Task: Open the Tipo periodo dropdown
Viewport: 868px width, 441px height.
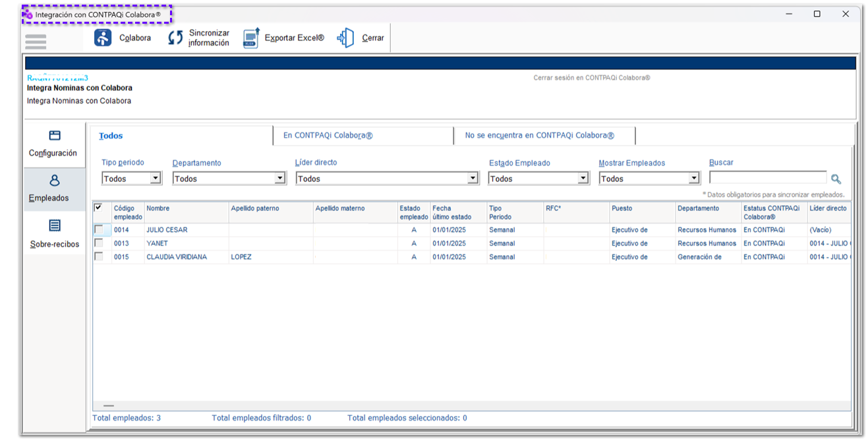Action: (156, 178)
